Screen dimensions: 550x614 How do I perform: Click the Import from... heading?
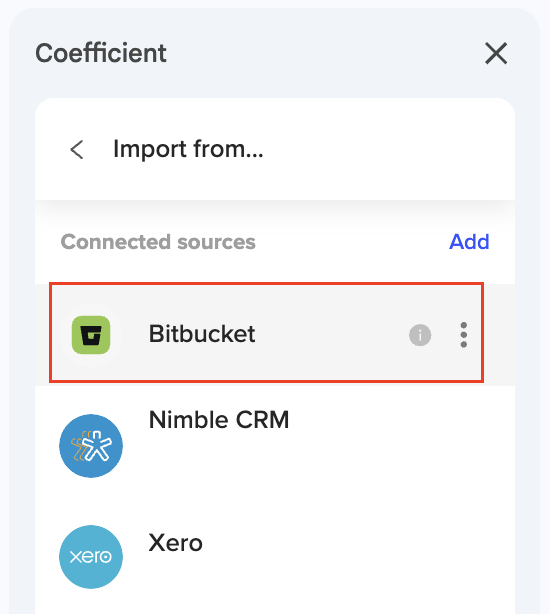point(188,149)
